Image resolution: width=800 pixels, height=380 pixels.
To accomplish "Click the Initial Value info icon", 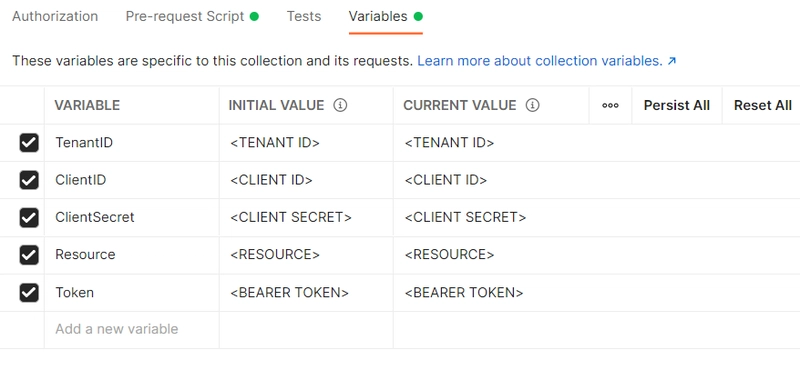I will point(340,105).
